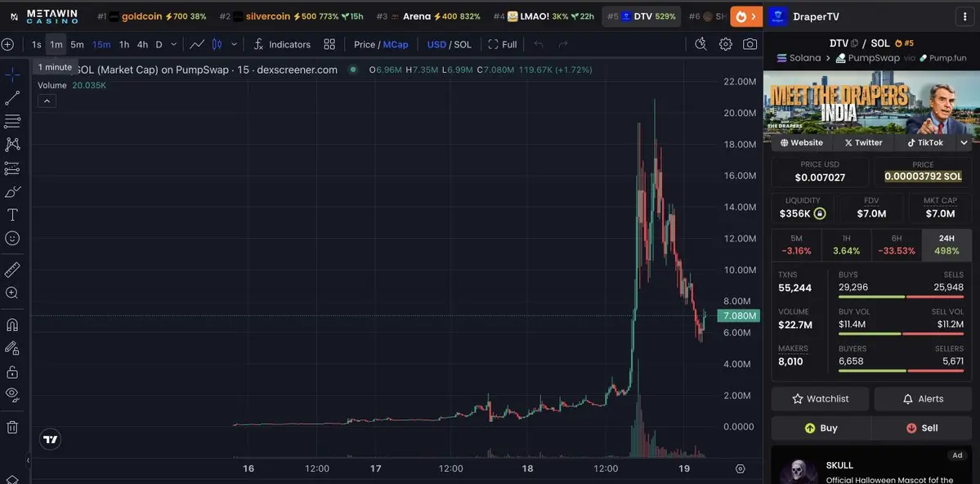Screen dimensions: 980x484
Task: Open trending #1 goldcoin token
Action: [x=152, y=16]
